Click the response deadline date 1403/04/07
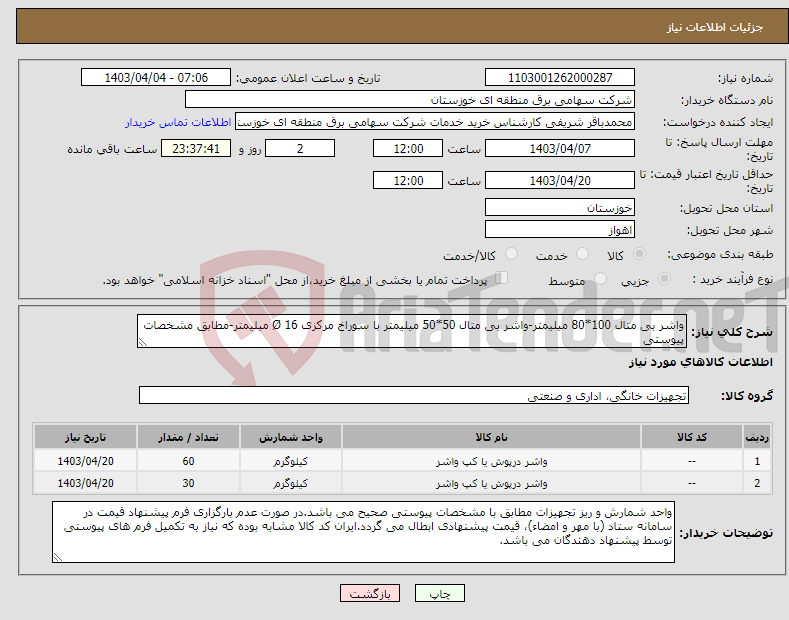Screen dimensions: 789x620 [560, 148]
